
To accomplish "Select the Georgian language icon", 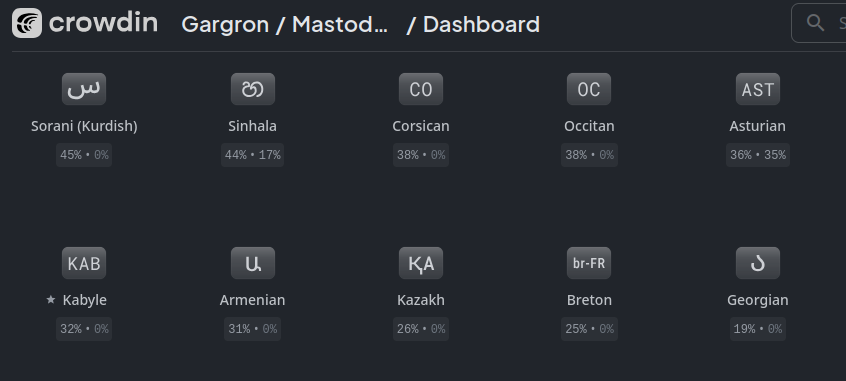I will click(758, 263).
